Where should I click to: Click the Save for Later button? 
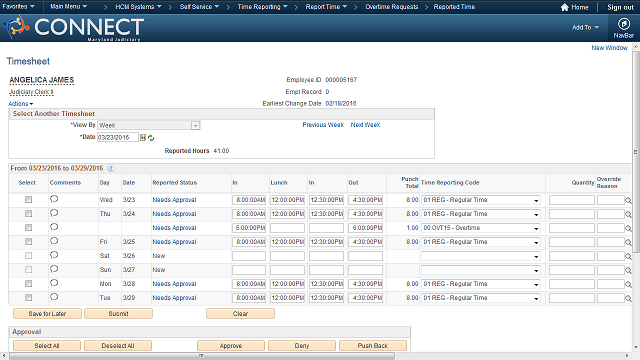tap(47, 313)
